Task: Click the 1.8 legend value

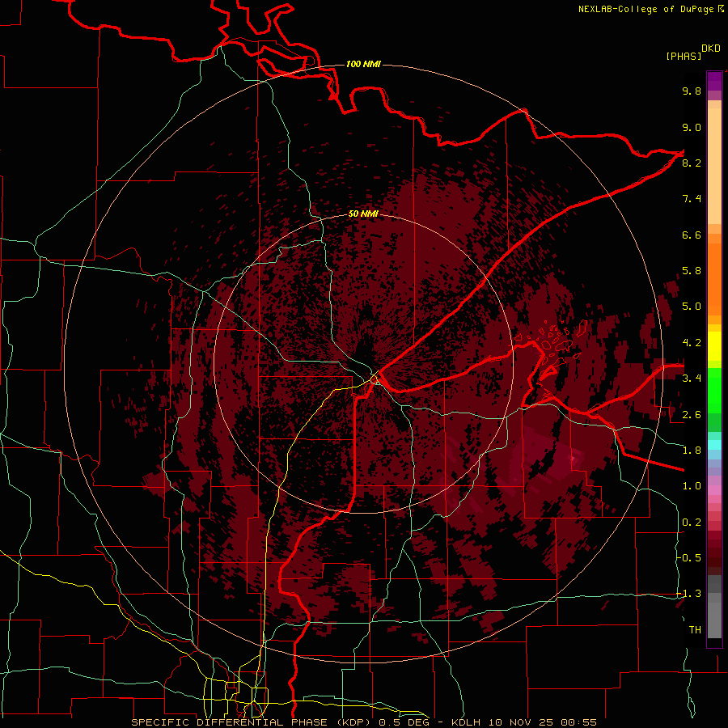Action: click(x=692, y=451)
